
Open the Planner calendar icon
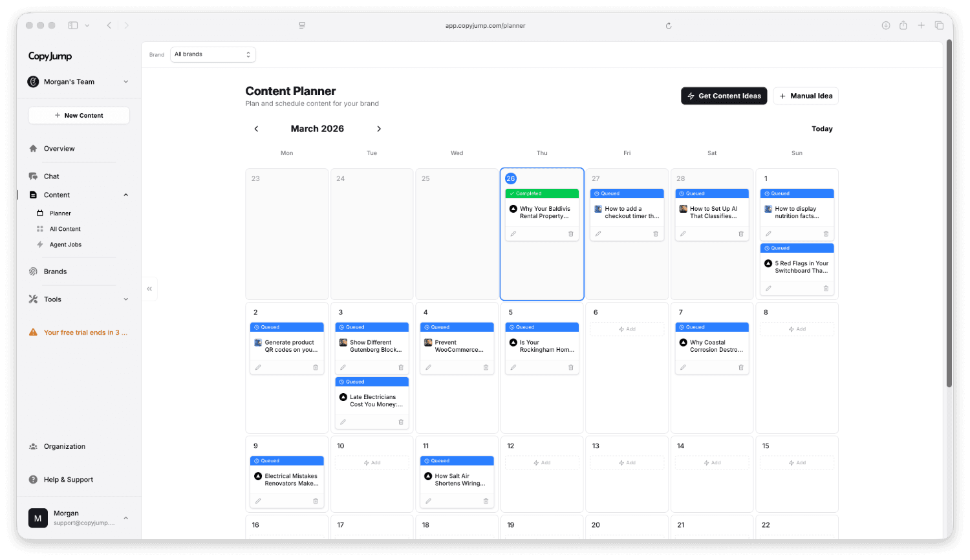41,213
